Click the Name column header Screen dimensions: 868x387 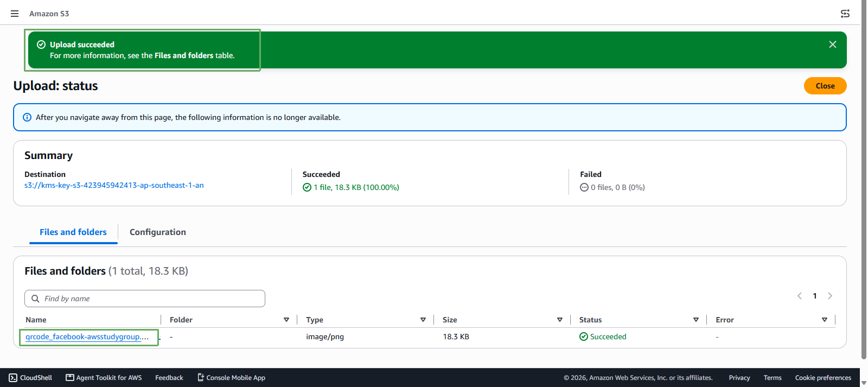[x=36, y=320]
